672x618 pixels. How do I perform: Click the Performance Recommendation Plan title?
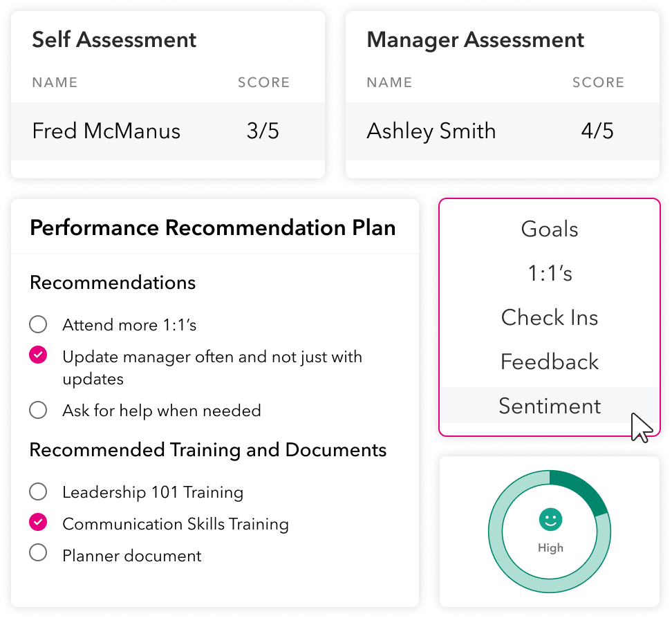coord(213,228)
